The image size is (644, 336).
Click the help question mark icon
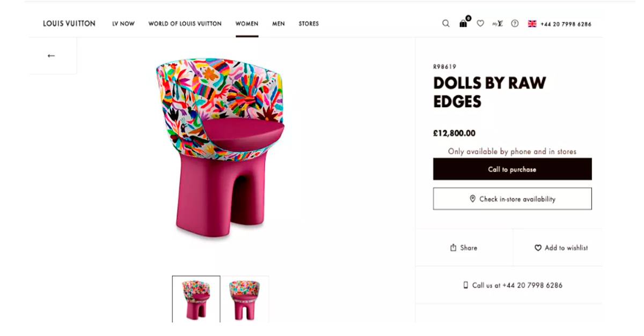tap(515, 24)
